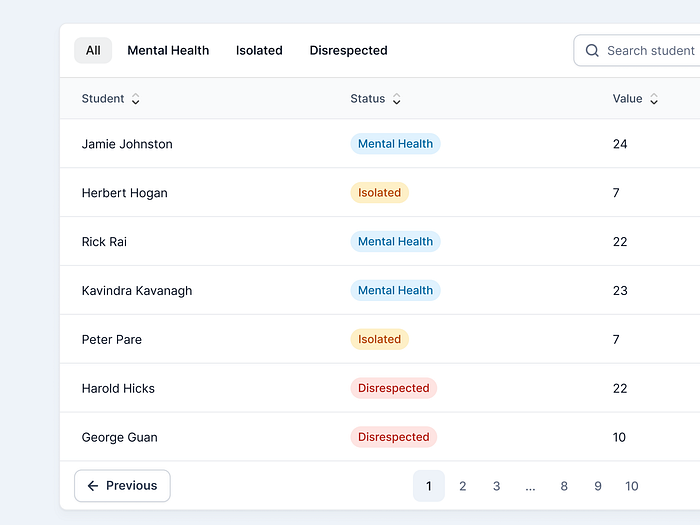Jump to pagination page 8
The height and width of the screenshot is (525, 700).
(x=564, y=486)
